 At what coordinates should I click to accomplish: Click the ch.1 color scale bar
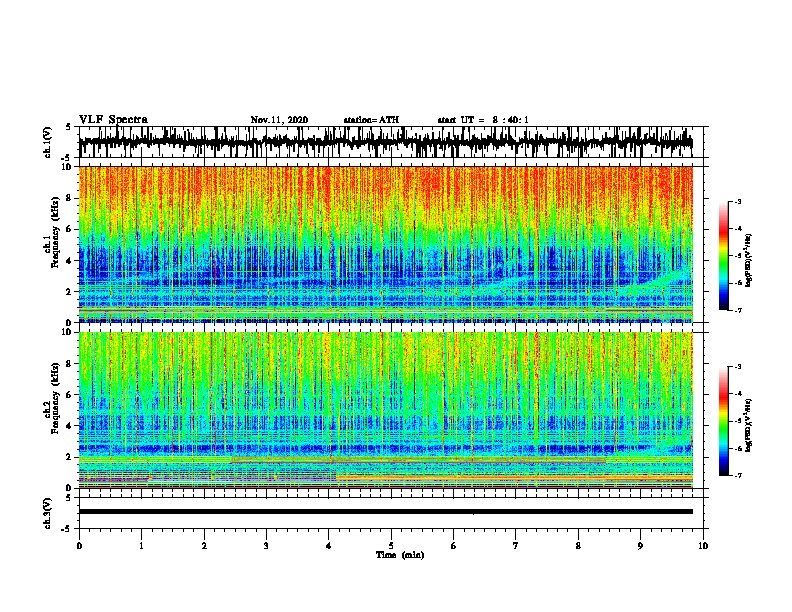(723, 256)
